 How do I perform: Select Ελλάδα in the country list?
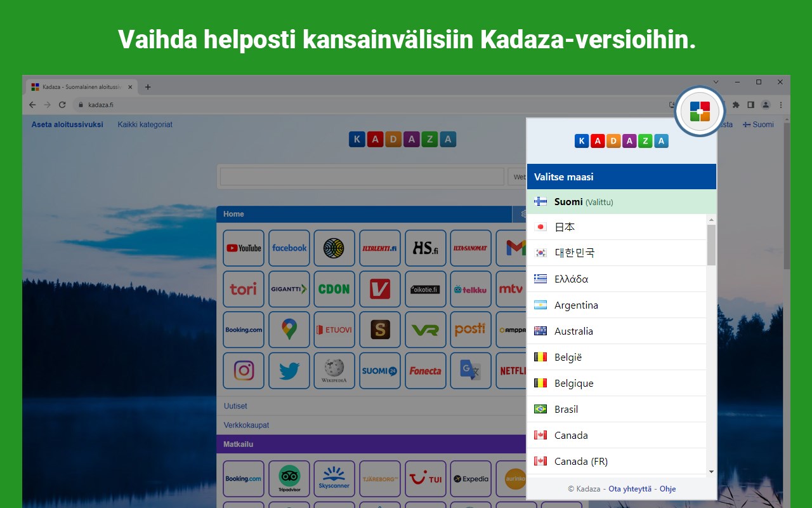(x=617, y=279)
